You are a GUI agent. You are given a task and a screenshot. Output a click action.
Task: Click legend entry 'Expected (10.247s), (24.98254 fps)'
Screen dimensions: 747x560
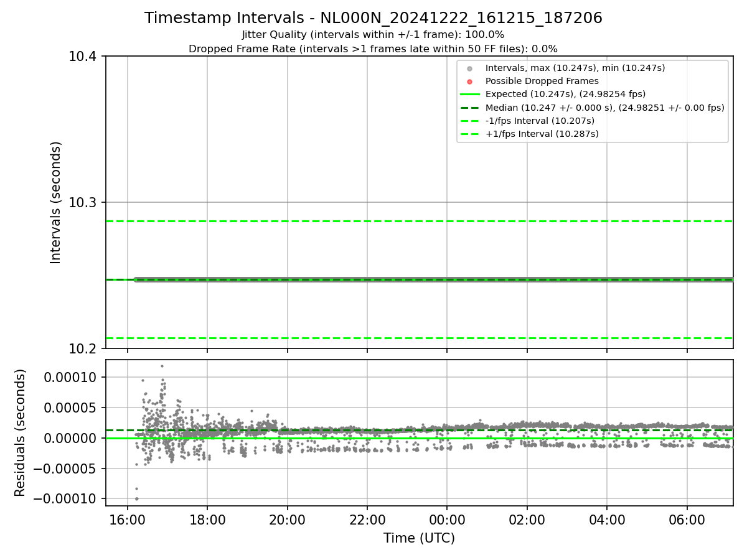click(x=565, y=94)
